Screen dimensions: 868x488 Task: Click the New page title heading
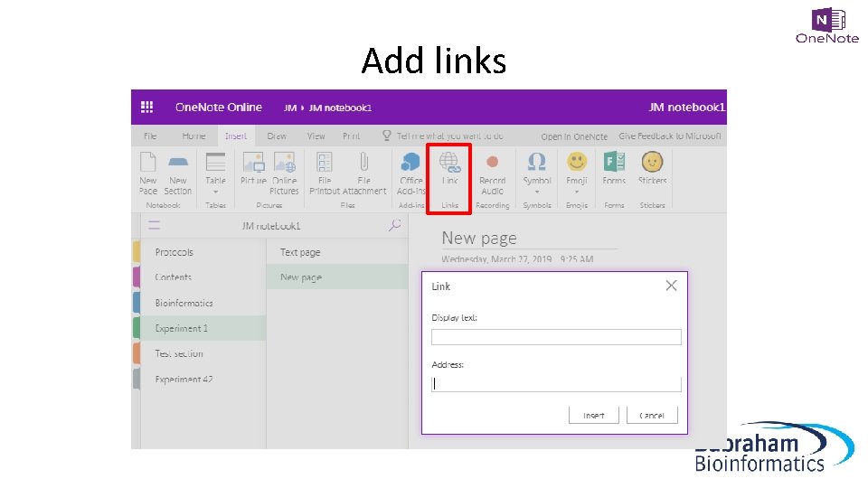[x=479, y=238]
